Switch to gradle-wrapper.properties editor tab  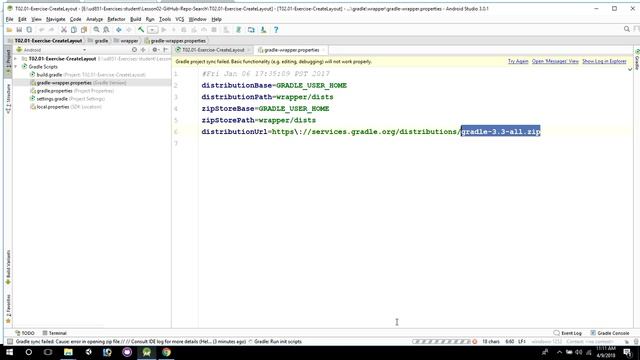291,50
